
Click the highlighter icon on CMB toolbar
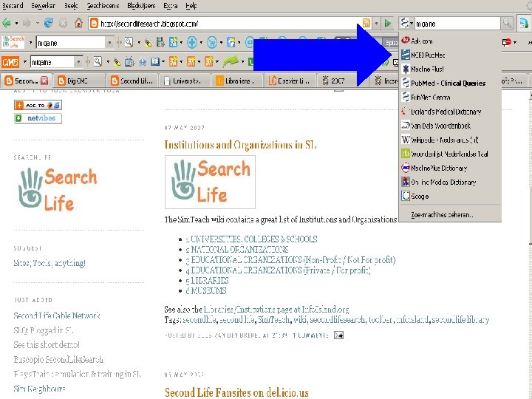[117, 62]
